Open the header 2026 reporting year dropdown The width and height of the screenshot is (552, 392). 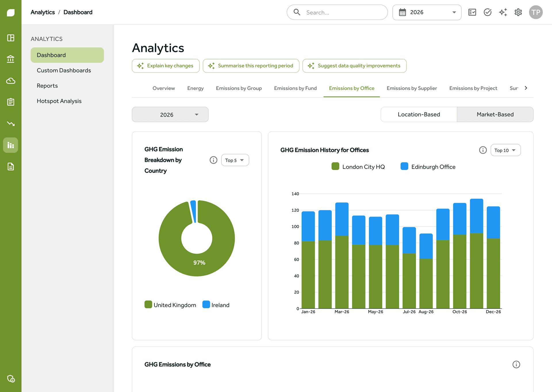coord(427,12)
